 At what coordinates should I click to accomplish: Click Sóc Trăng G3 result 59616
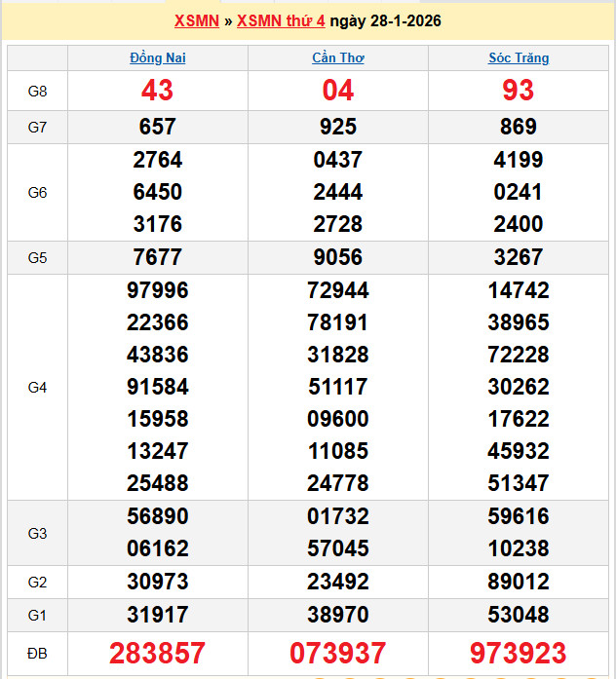pos(518,516)
